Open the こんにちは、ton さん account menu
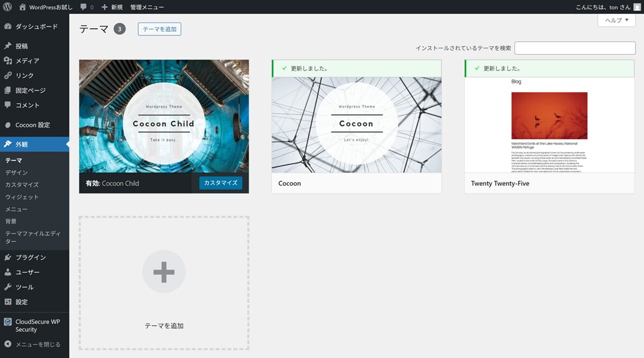 pos(603,7)
